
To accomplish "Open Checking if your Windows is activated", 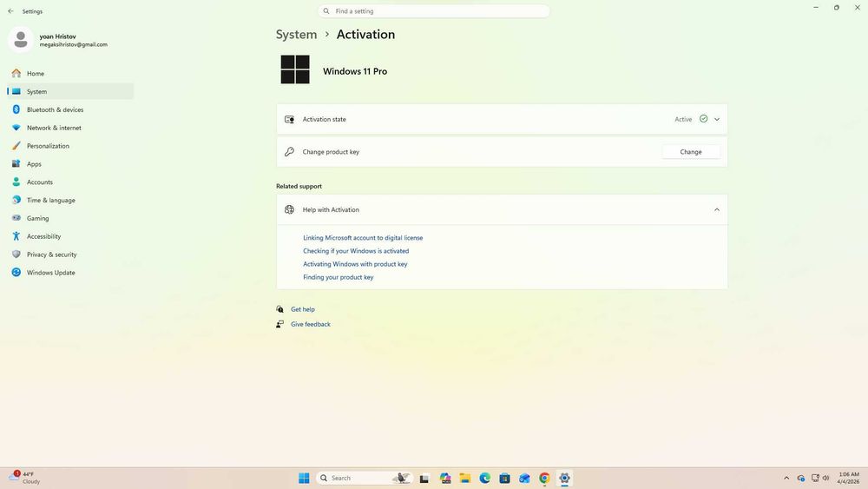I will coord(356,251).
